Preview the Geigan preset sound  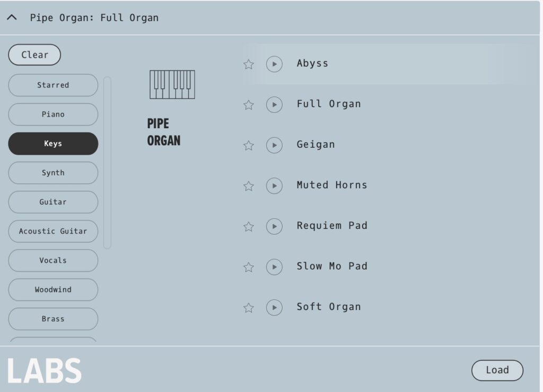point(274,145)
